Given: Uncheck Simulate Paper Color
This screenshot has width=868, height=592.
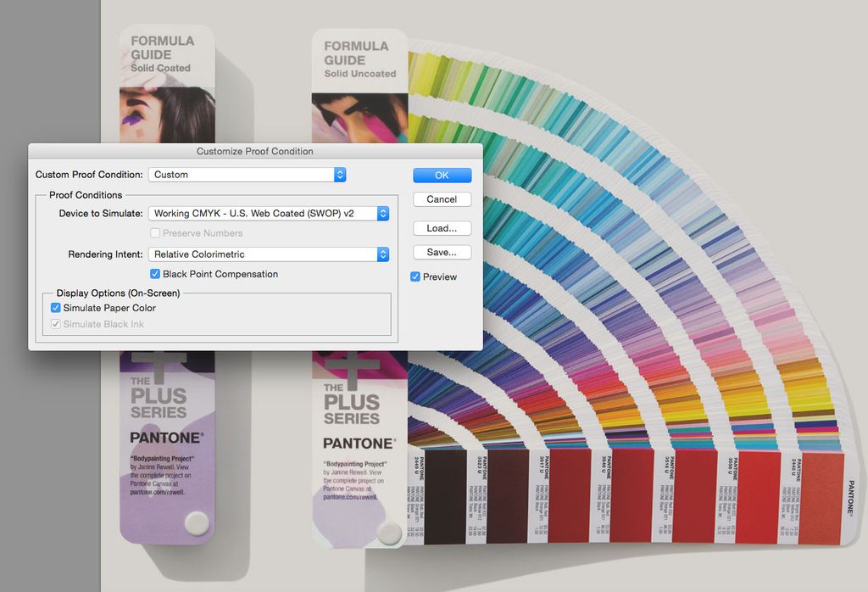Looking at the screenshot, I should click(x=55, y=308).
